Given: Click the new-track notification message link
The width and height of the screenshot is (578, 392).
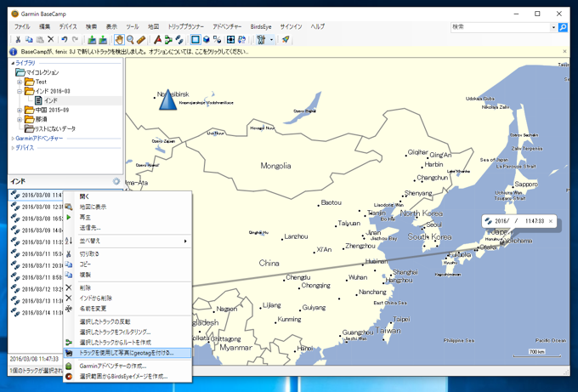Looking at the screenshot, I should (x=134, y=52).
